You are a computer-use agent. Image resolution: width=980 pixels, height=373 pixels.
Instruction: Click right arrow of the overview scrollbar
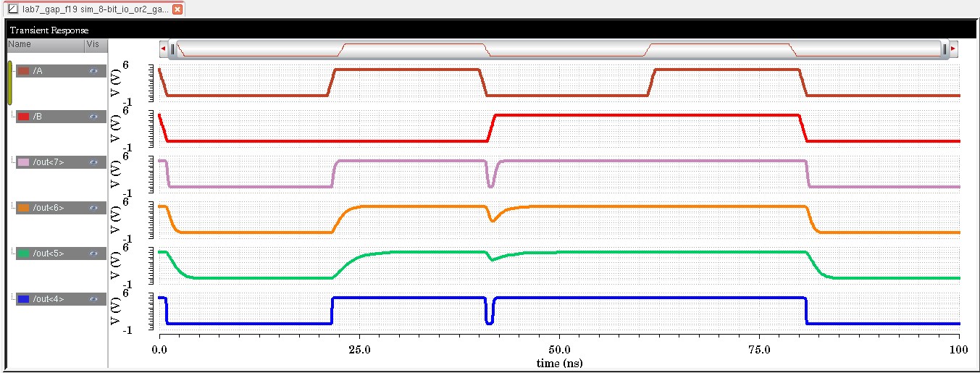953,49
